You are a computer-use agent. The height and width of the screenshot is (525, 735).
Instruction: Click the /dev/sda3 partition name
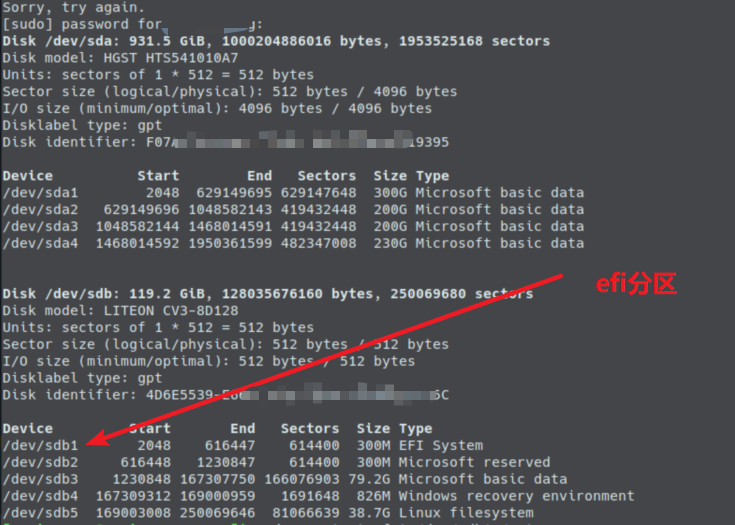(x=40, y=227)
